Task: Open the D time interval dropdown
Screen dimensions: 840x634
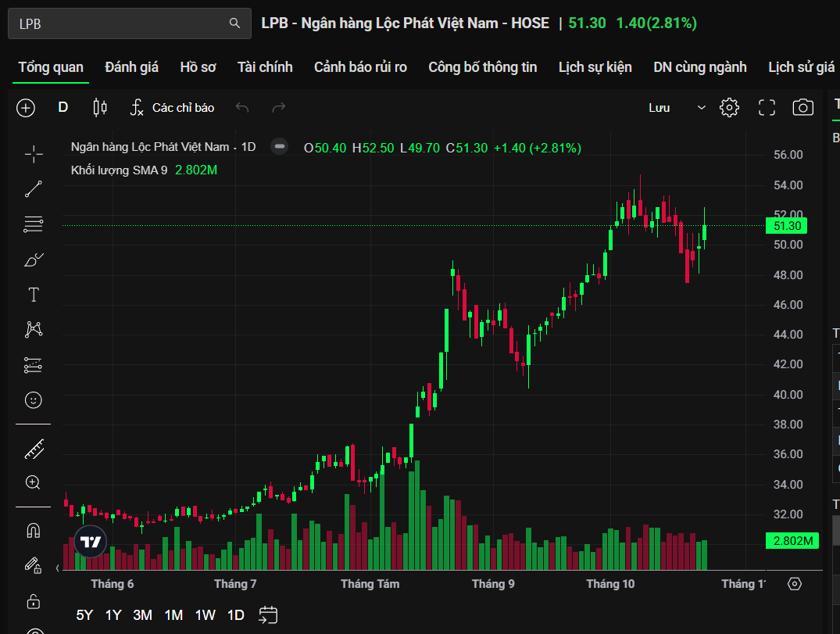Action: pyautogui.click(x=63, y=108)
